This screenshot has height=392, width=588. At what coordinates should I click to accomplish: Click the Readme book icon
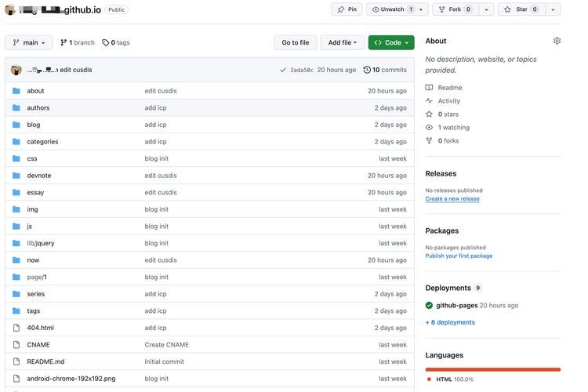click(429, 87)
